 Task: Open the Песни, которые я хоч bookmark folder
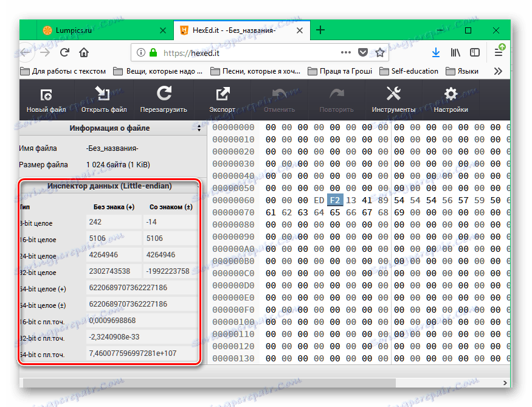(255, 71)
